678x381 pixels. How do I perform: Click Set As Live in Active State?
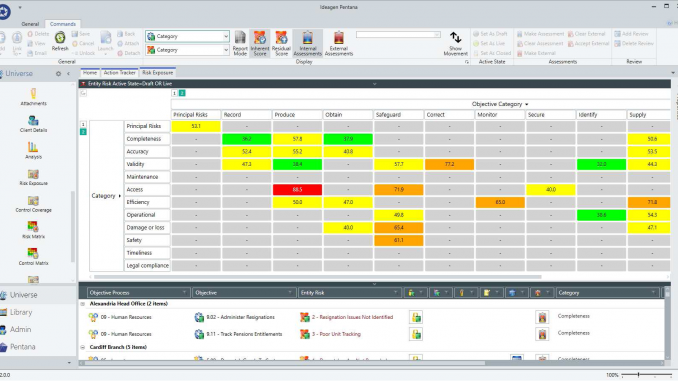[489, 43]
